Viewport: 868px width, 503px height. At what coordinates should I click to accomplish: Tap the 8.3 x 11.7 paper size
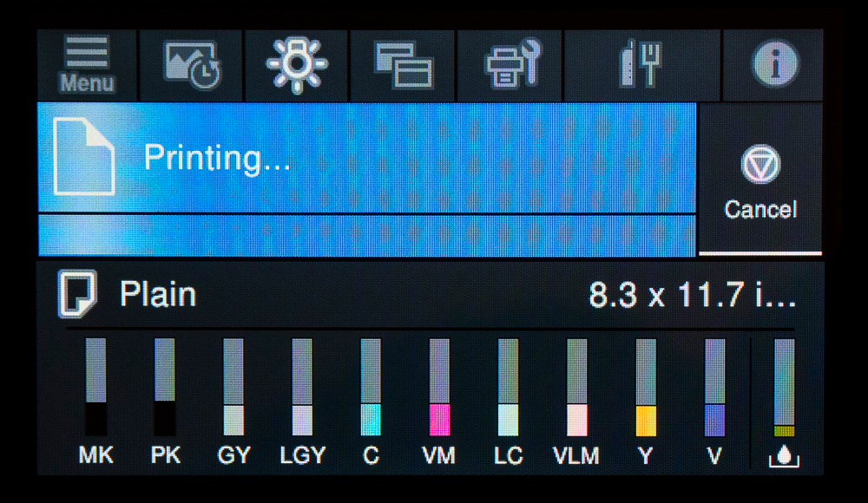(692, 294)
